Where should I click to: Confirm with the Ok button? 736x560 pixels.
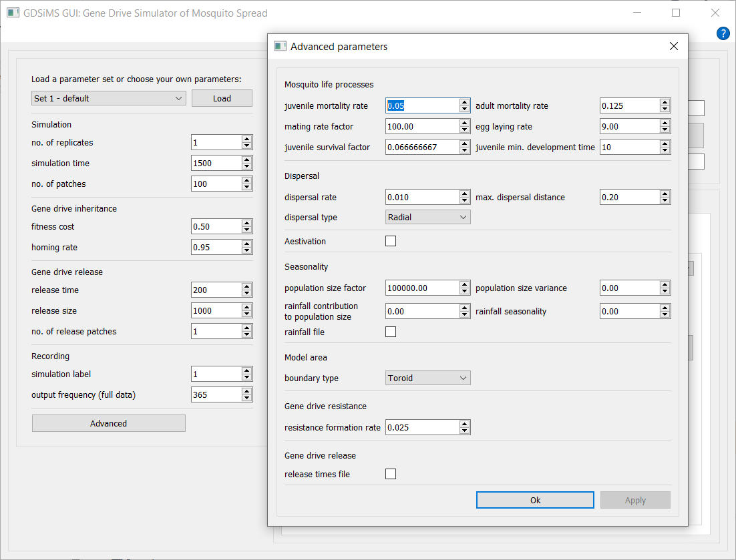[x=535, y=500]
